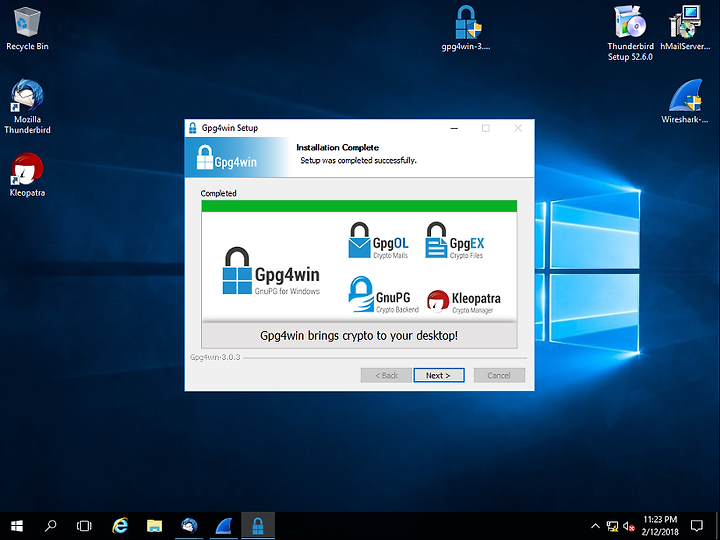720x540 pixels.
Task: Select the Thunderbird Setup 52.6.0 desktop icon
Action: 630,33
